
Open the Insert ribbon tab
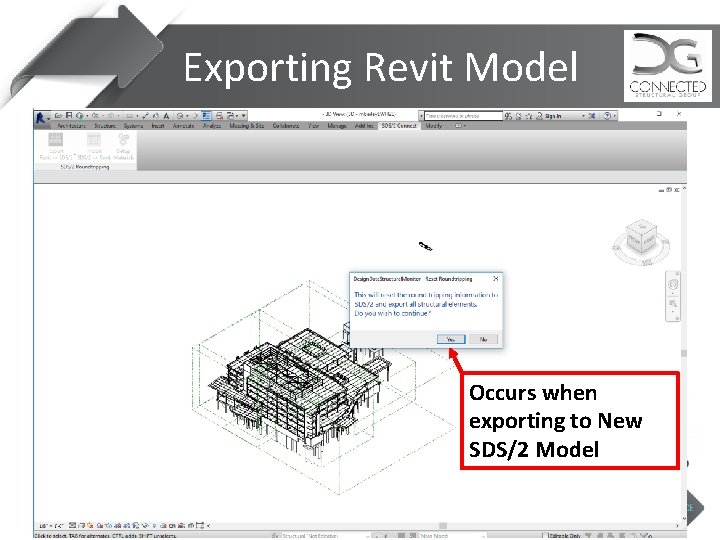(158, 126)
